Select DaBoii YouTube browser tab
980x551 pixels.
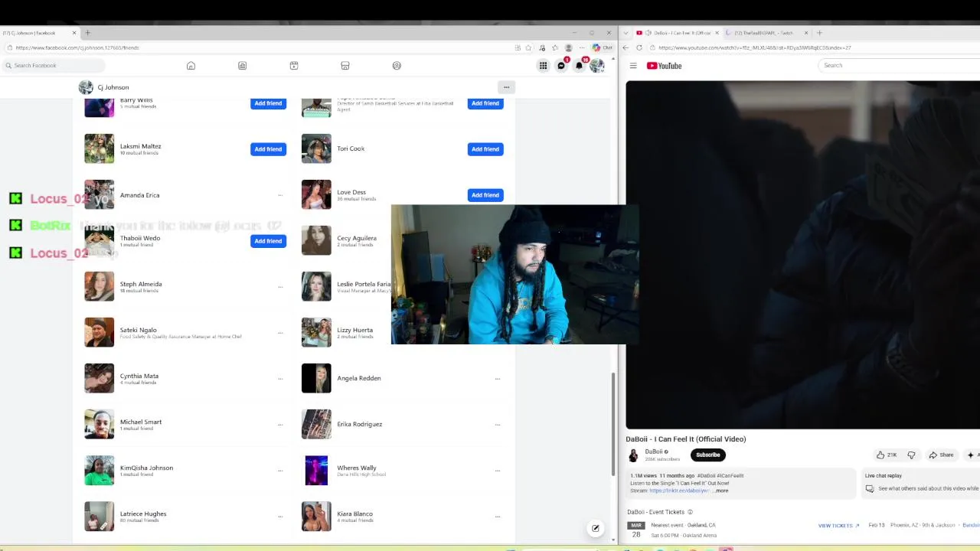click(x=678, y=33)
